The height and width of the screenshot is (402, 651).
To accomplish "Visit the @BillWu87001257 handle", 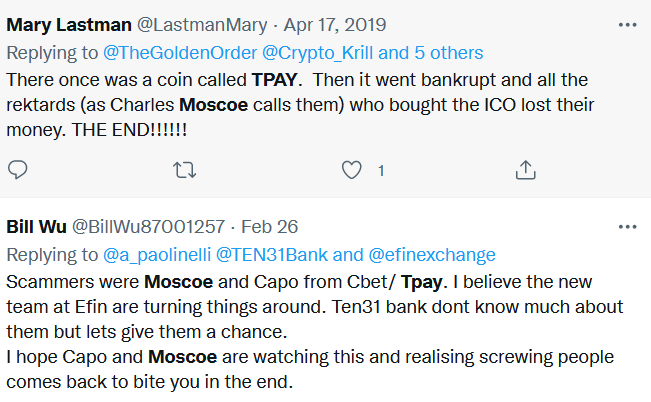I will [x=149, y=227].
